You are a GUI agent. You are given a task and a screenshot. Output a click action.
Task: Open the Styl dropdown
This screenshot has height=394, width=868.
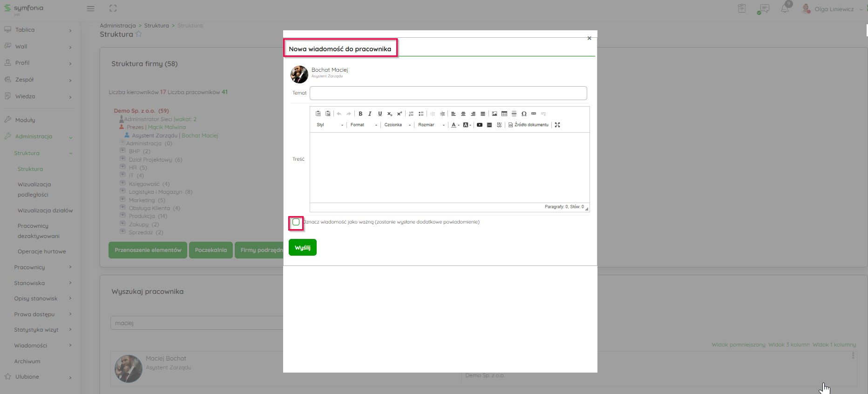(330, 125)
